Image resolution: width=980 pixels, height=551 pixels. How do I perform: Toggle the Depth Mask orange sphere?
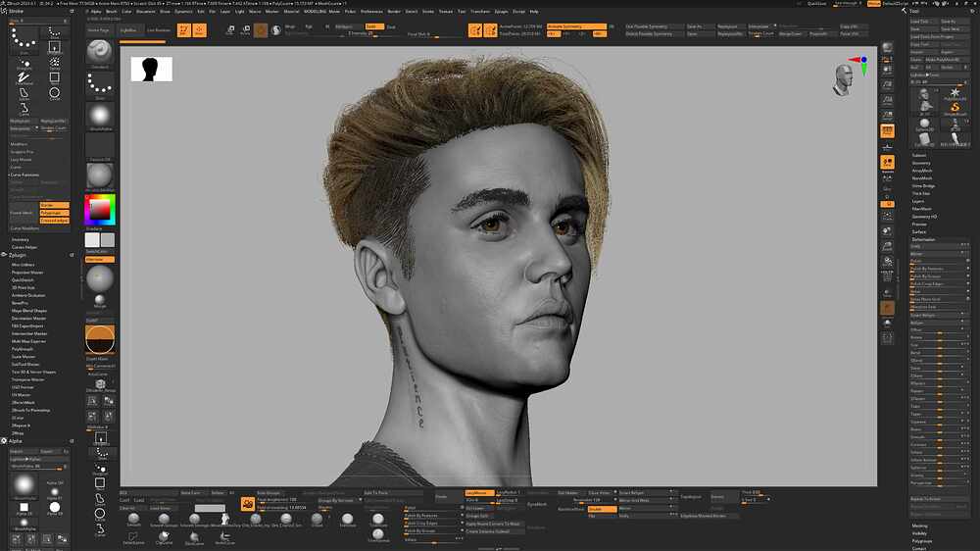99,339
